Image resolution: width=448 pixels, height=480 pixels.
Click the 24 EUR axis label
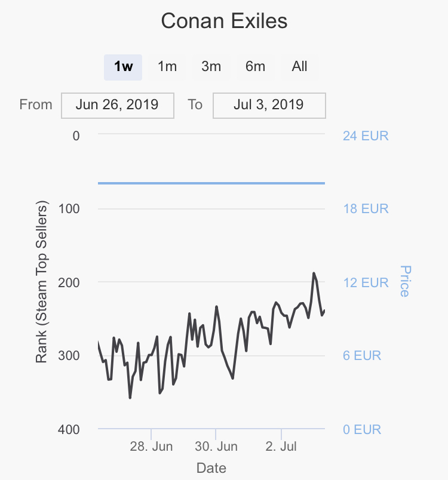pos(366,136)
